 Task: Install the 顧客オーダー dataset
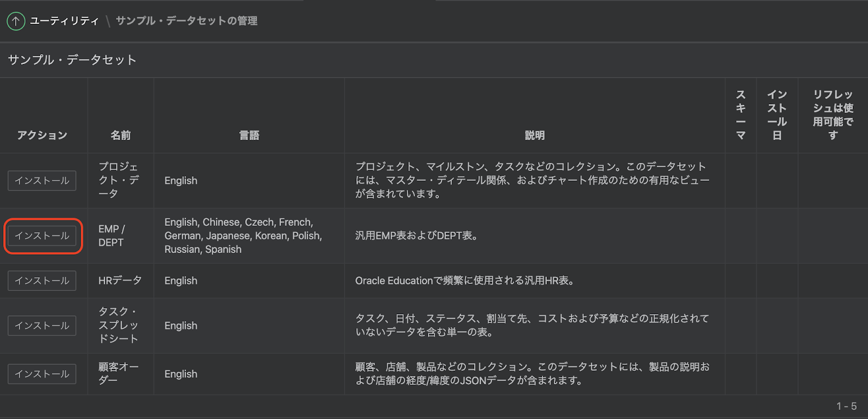click(42, 374)
